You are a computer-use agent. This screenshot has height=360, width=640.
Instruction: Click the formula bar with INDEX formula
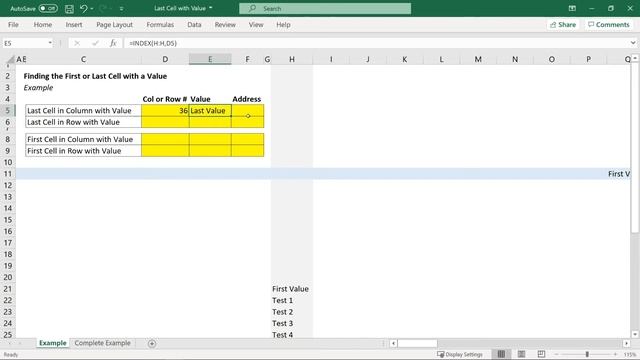point(376,43)
